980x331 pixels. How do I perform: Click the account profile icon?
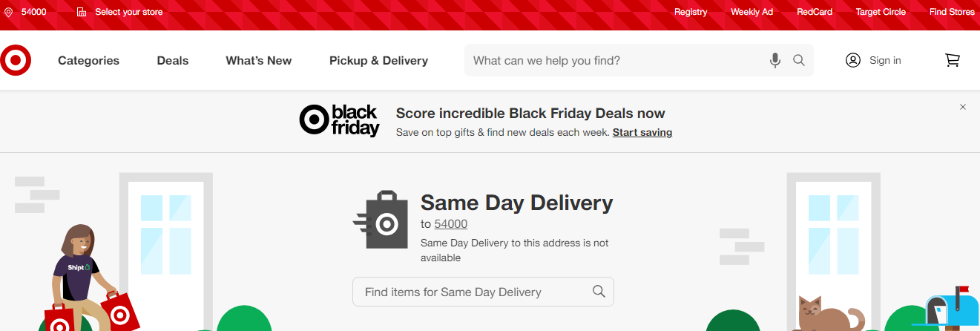853,60
